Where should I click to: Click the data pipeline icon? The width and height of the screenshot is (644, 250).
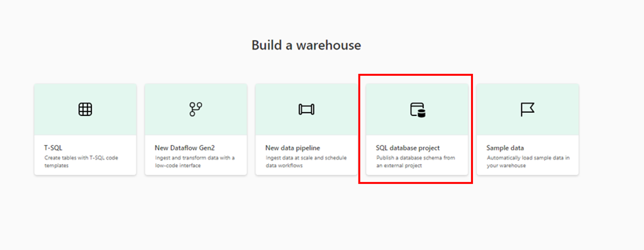coord(306,109)
